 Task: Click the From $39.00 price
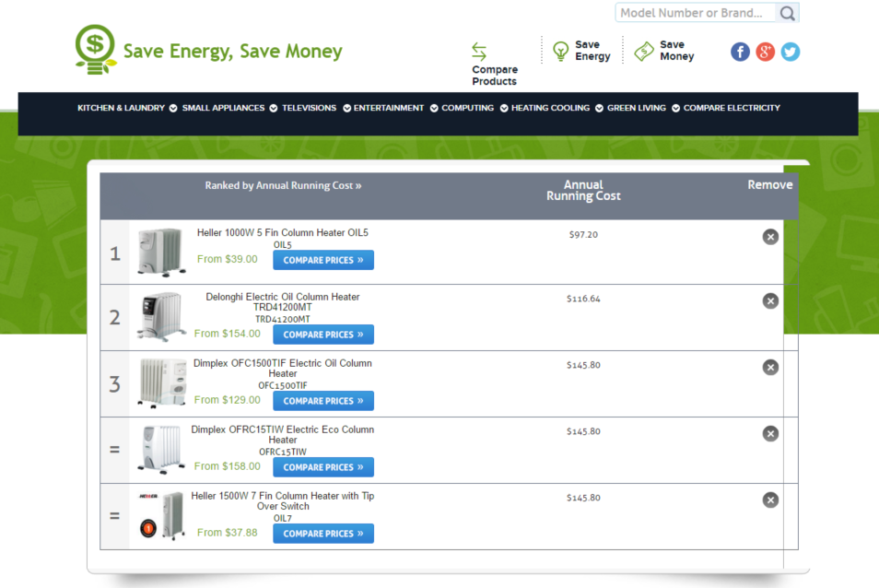click(227, 259)
